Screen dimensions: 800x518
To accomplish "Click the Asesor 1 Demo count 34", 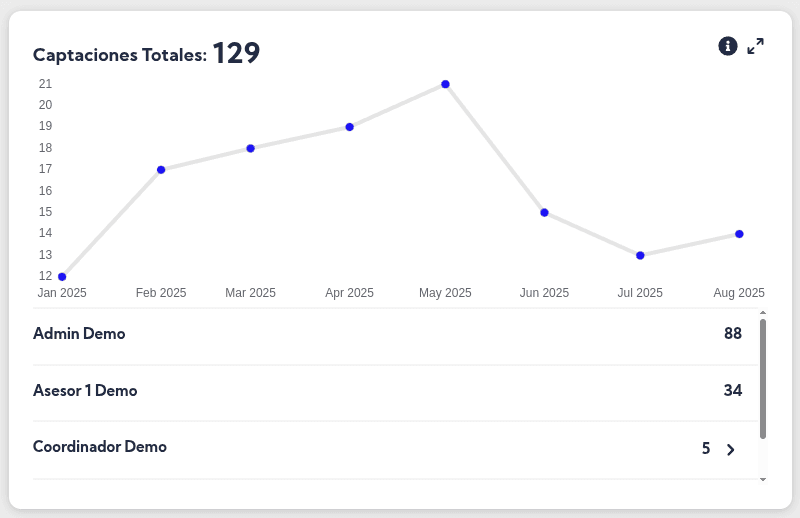I will pyautogui.click(x=733, y=391).
